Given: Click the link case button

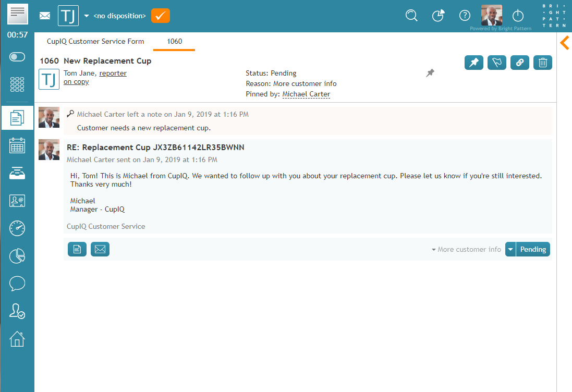Looking at the screenshot, I should pos(520,63).
